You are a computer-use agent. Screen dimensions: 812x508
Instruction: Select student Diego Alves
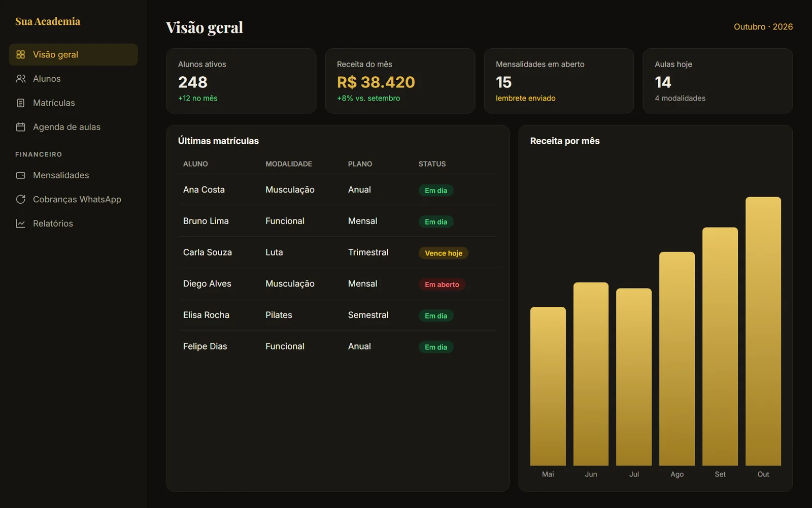(207, 283)
